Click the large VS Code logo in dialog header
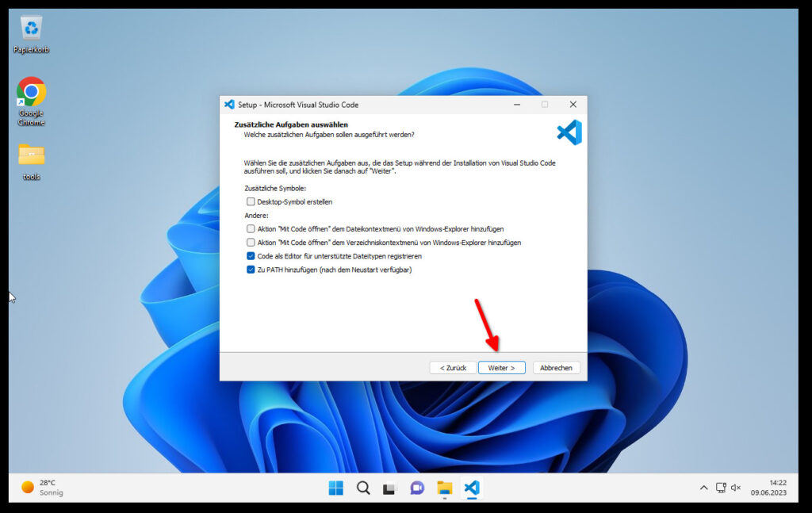 pos(569,132)
